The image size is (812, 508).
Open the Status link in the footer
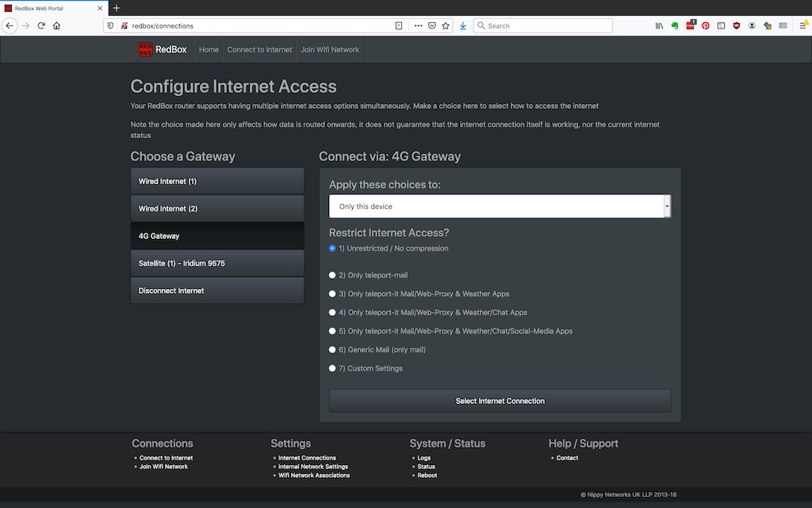click(x=426, y=467)
